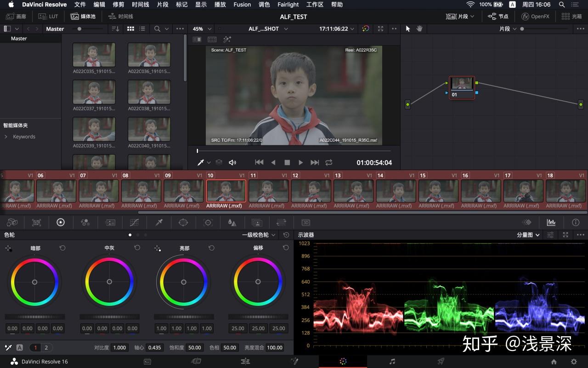Viewport: 588px width, 368px height.
Task: Open the 分量图 scope type dropdown
Action: (x=529, y=235)
